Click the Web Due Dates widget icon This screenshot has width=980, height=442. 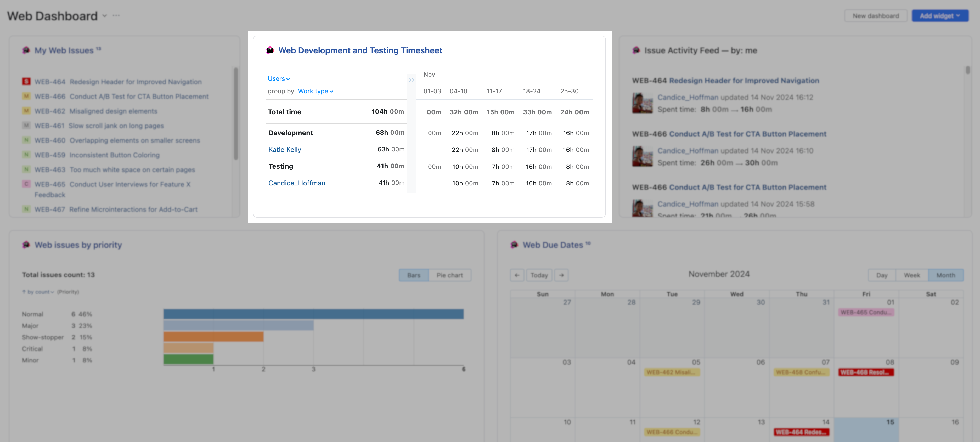(x=514, y=245)
